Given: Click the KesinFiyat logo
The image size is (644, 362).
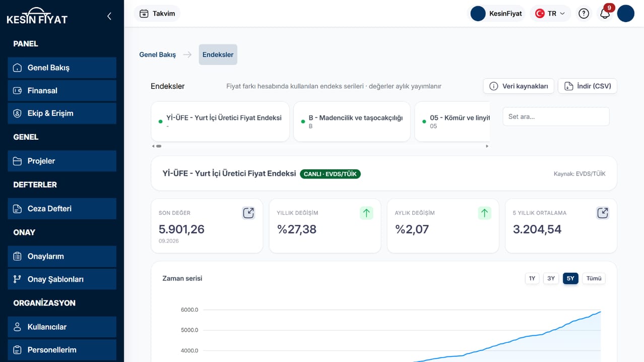Looking at the screenshot, I should 37,16.
